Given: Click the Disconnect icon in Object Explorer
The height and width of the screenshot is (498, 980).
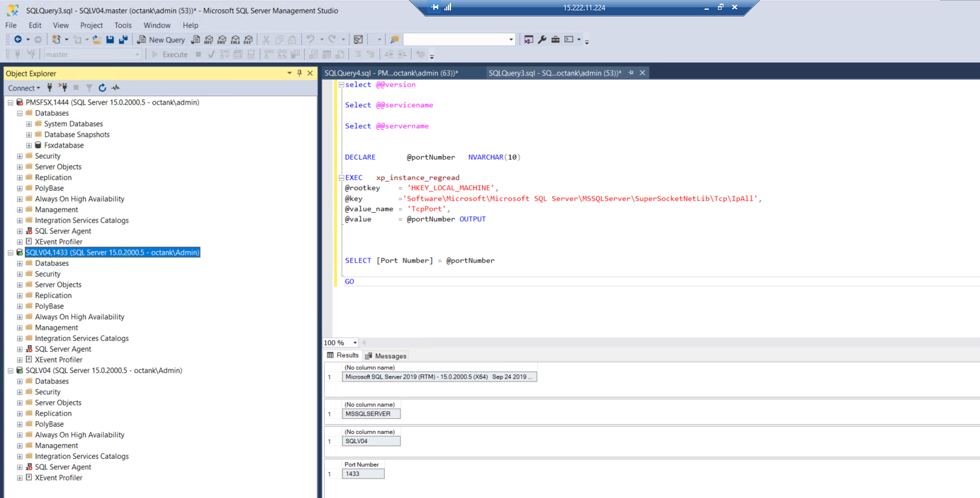Looking at the screenshot, I should pos(63,88).
